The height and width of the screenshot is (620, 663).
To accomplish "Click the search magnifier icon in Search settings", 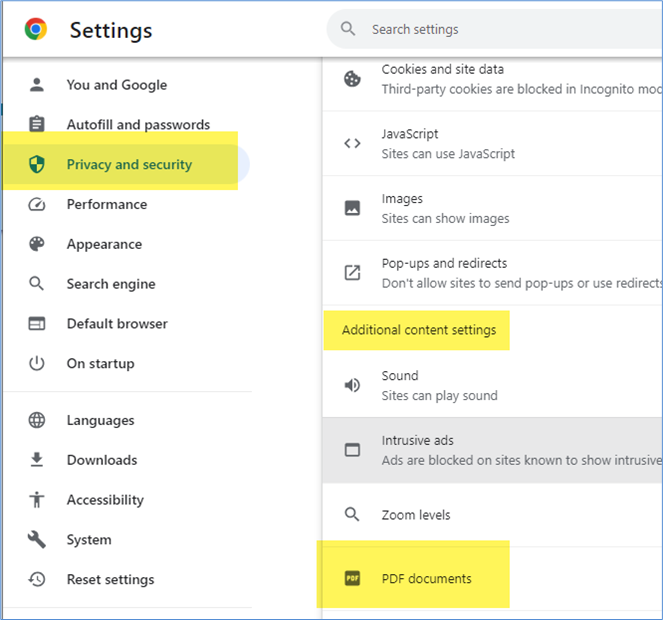I will [348, 29].
